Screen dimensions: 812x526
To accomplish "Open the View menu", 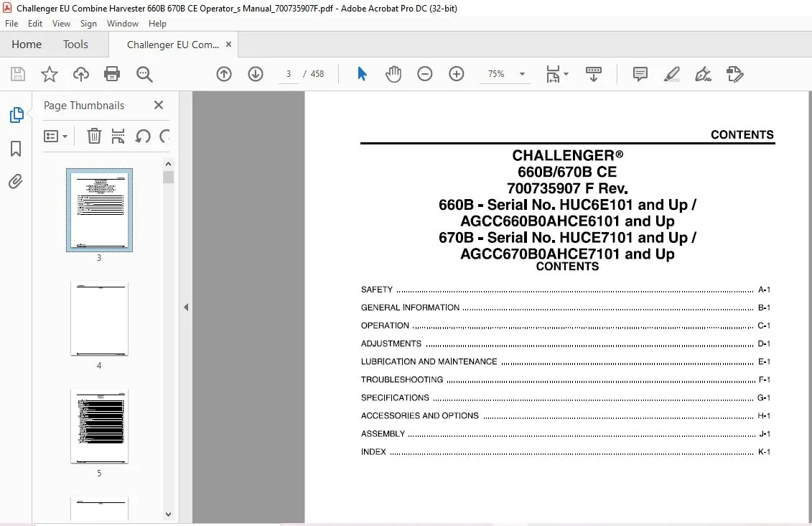I will point(61,23).
